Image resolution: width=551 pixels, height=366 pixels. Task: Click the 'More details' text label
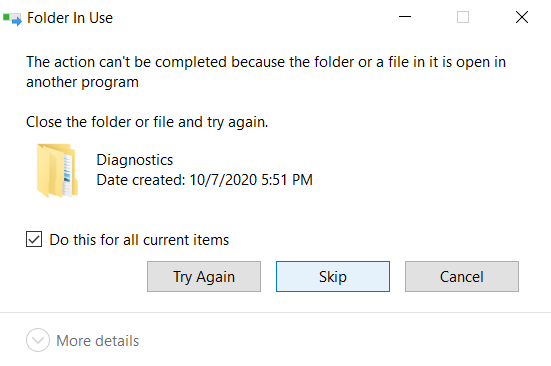(98, 341)
